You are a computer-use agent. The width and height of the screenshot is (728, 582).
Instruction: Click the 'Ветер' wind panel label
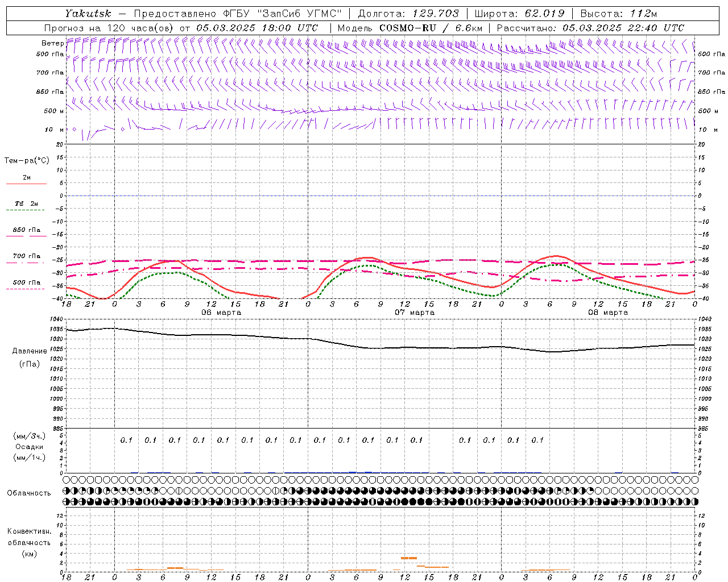52,43
